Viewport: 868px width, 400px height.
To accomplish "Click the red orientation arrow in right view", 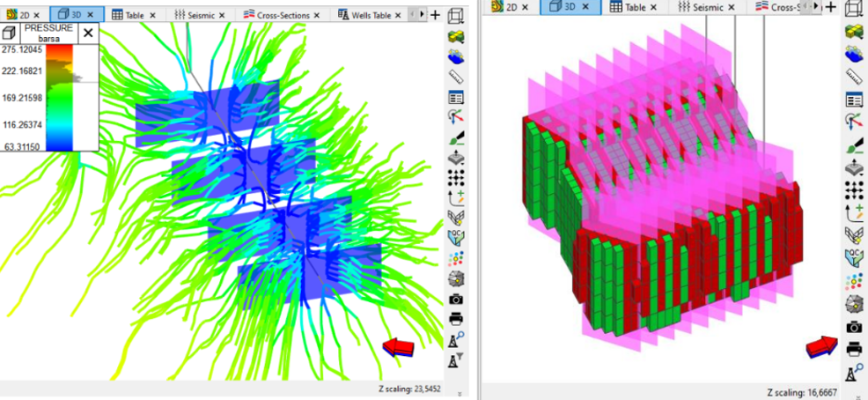I will click(x=821, y=347).
